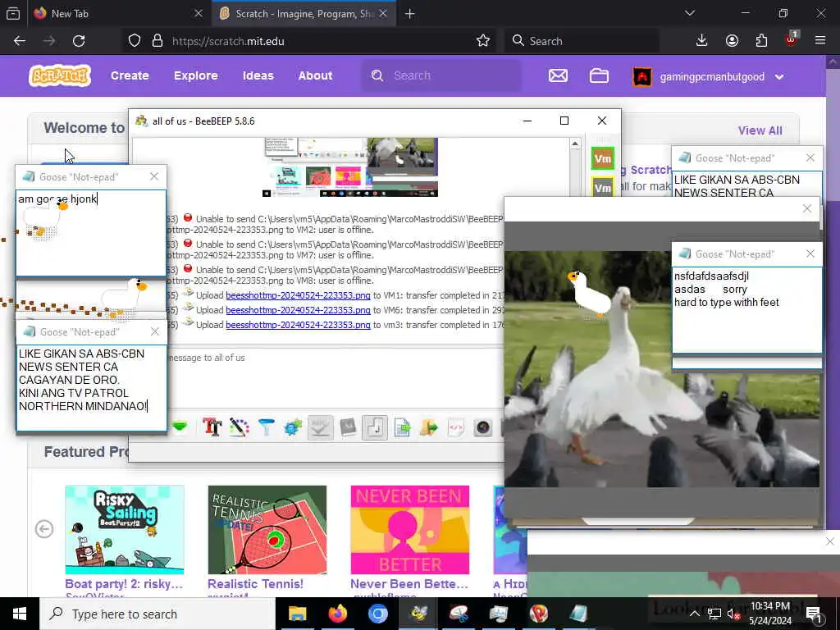The image size is (840, 630).
Task: Open a new browser tab with plus button
Action: tap(410, 13)
